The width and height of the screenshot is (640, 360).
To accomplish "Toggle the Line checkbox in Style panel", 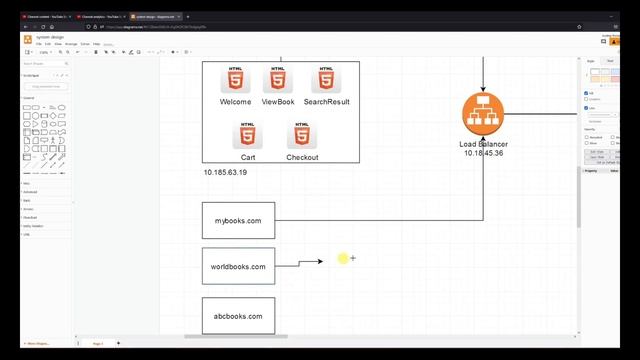I will click(586, 108).
